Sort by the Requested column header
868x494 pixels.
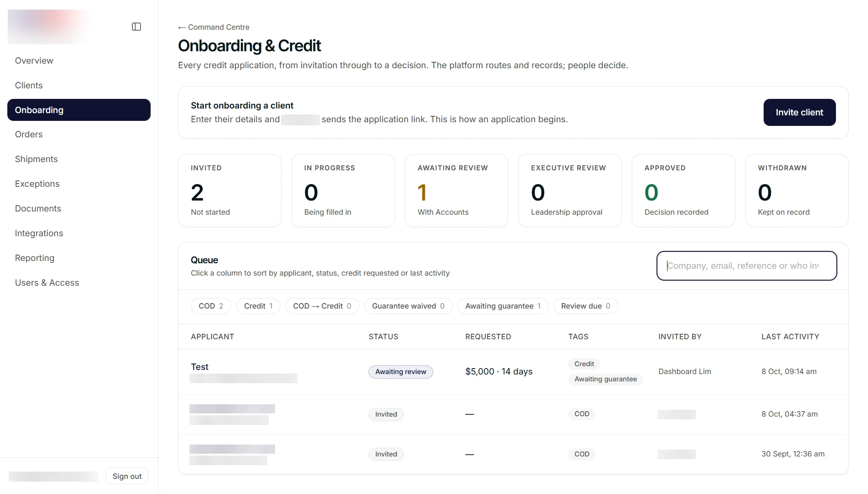(x=488, y=337)
